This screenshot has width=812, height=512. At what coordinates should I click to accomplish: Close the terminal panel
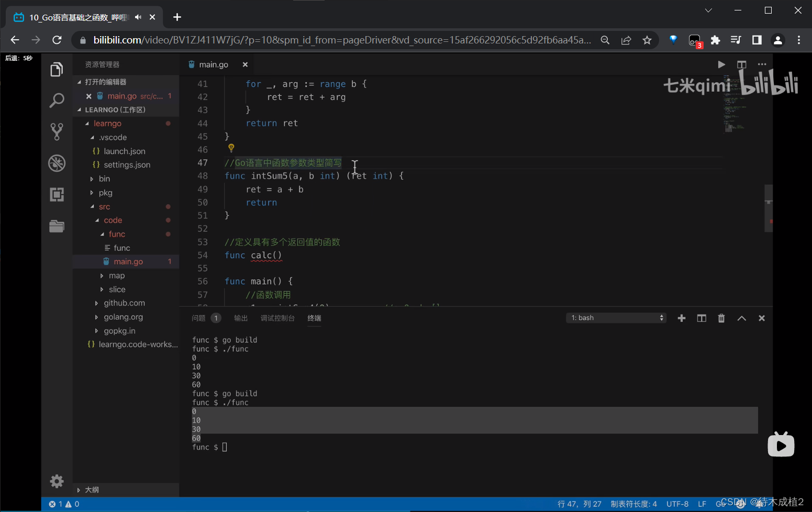[762, 318]
